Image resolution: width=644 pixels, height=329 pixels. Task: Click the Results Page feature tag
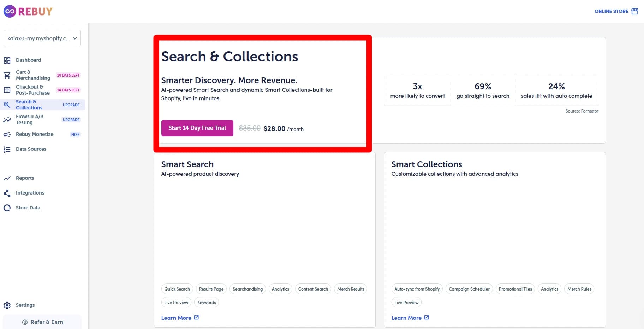point(211,289)
